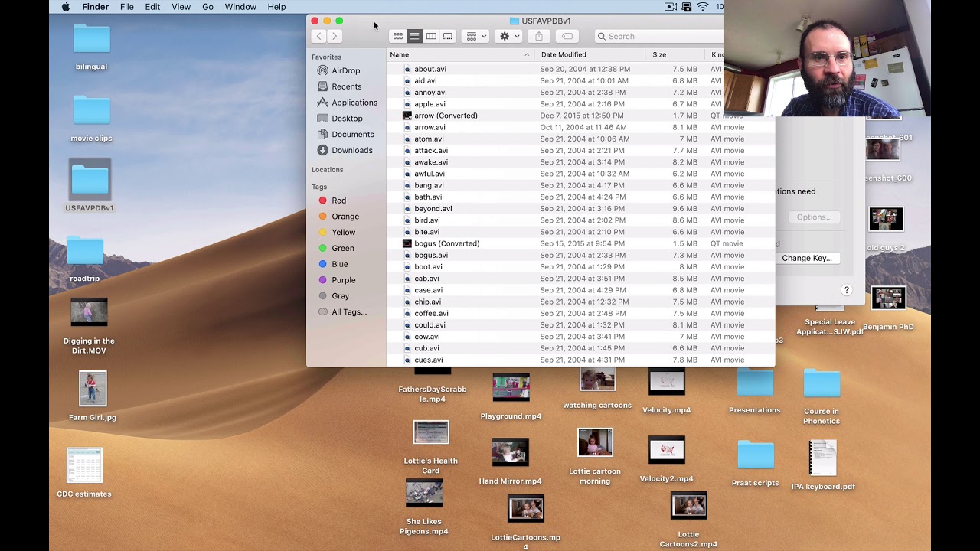The height and width of the screenshot is (551, 980).
Task: Go back with the Finder back arrow
Action: point(319,36)
